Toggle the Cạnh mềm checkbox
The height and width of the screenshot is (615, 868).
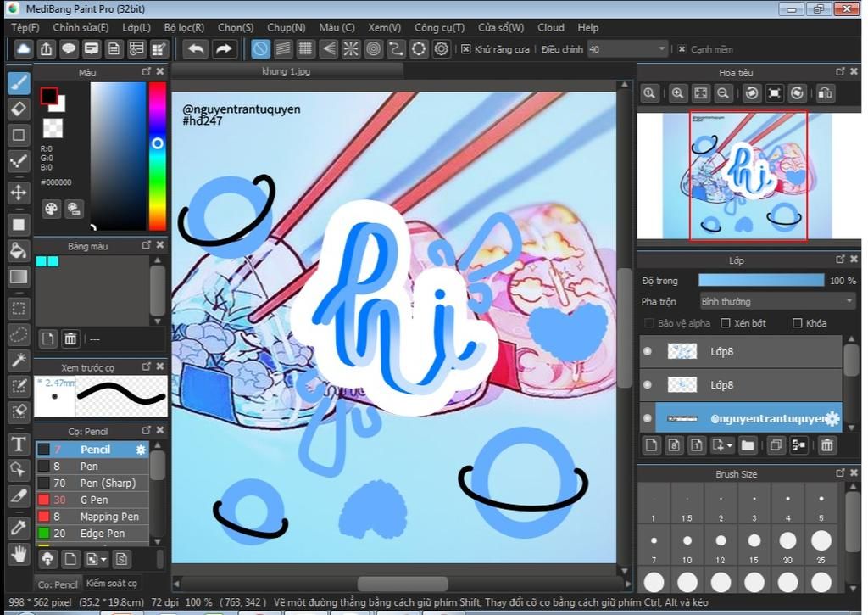[x=682, y=49]
